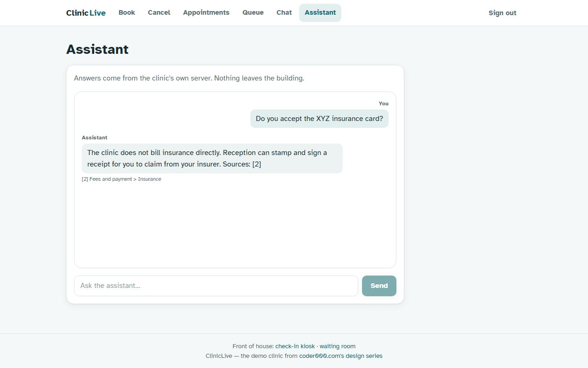Image resolution: width=588 pixels, height=368 pixels.
Task: Focus the Ask the assistant input field
Action: (216, 286)
